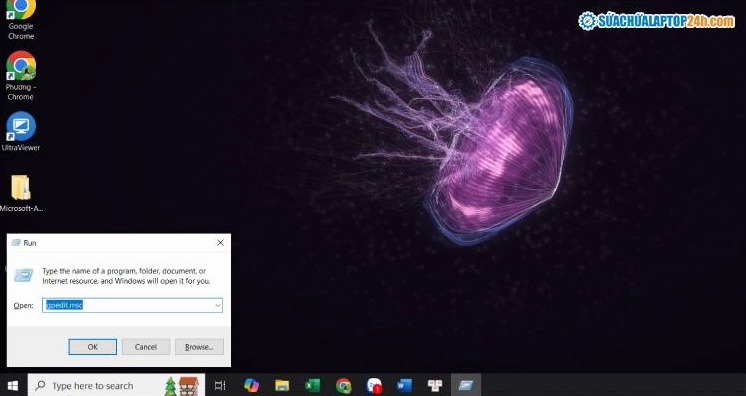Click the Windows Start button
Image resolution: width=746 pixels, height=396 pixels.
13,385
